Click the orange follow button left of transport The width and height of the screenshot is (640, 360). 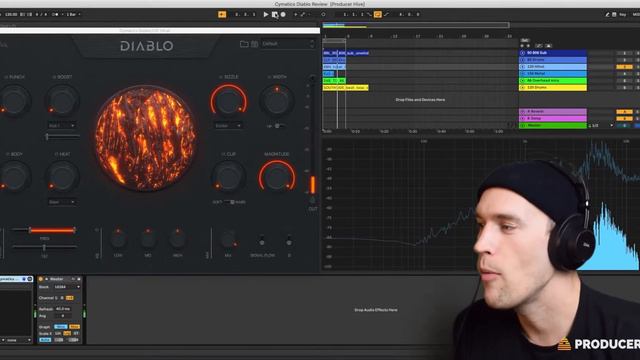point(222,14)
